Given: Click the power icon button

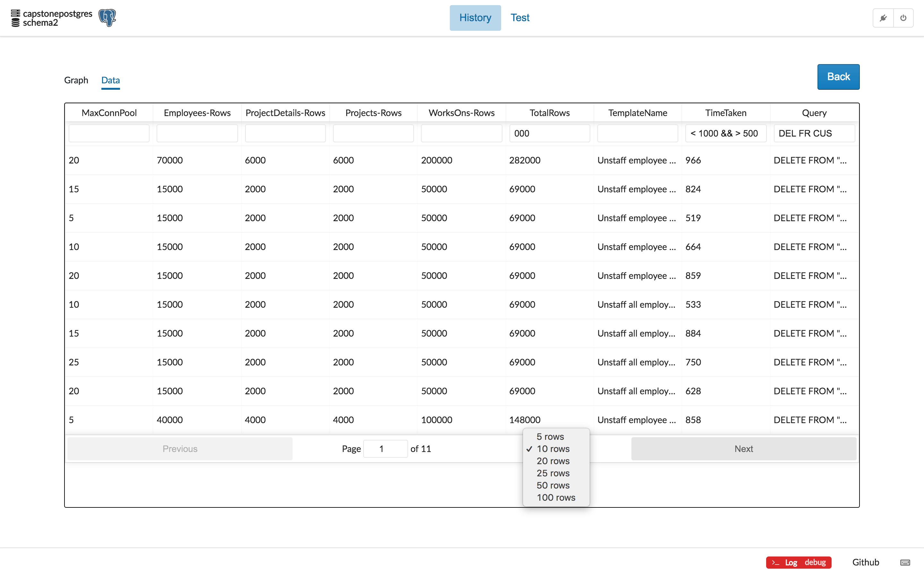Looking at the screenshot, I should tap(903, 18).
